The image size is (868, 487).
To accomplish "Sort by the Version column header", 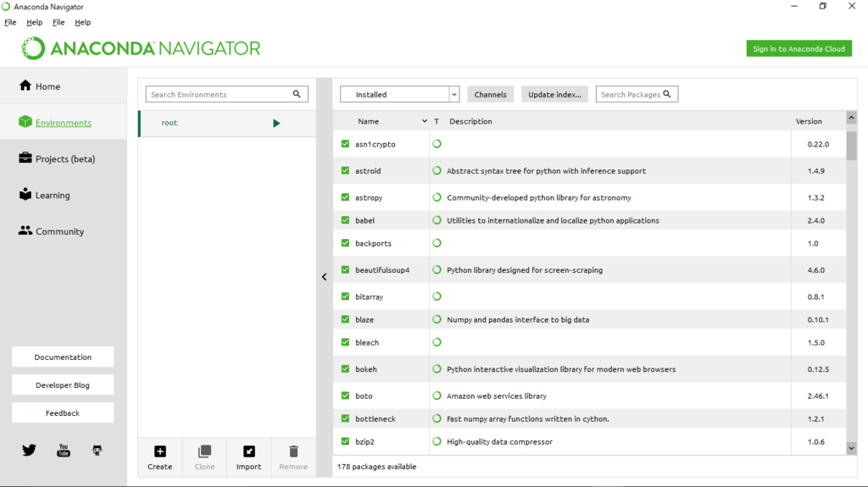I will point(809,121).
